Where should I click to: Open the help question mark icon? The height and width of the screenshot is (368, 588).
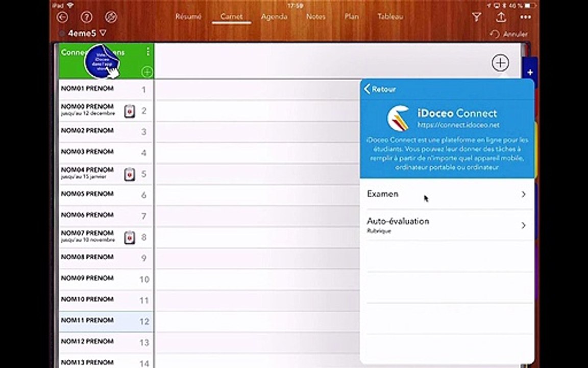[x=87, y=17]
